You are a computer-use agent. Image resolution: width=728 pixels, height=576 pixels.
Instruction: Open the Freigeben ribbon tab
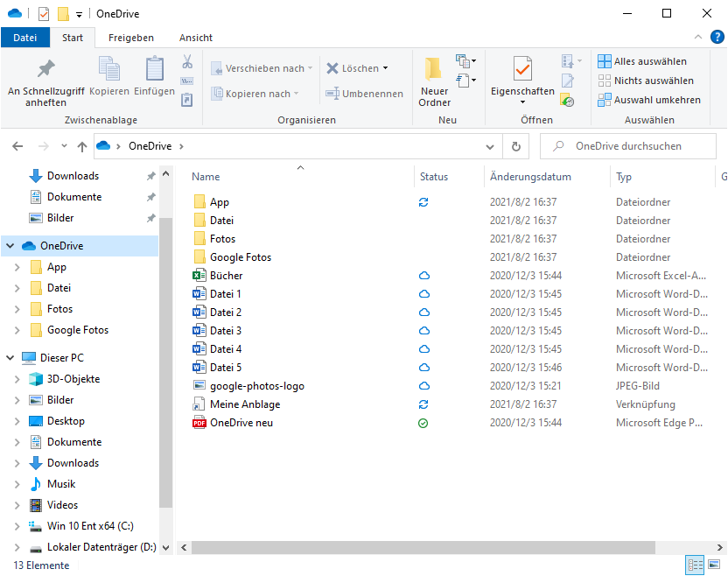[131, 38]
